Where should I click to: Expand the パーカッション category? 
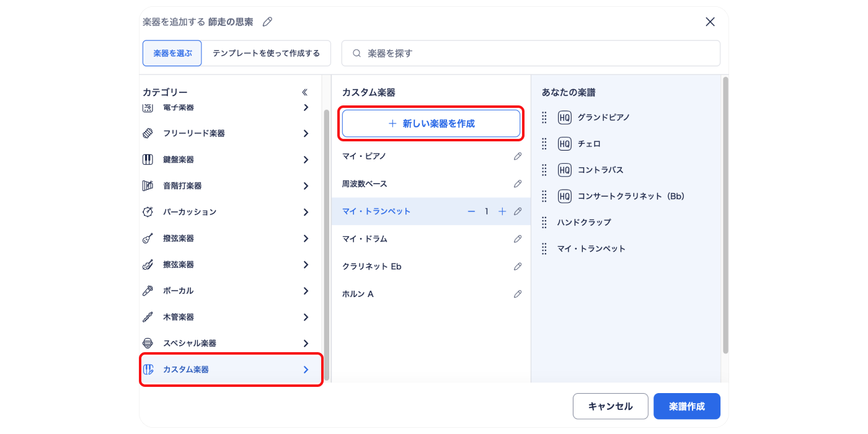pyautogui.click(x=306, y=212)
